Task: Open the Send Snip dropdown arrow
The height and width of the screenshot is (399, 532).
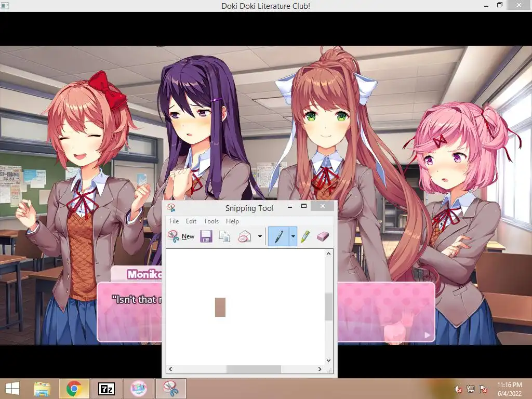Action: [x=260, y=236]
